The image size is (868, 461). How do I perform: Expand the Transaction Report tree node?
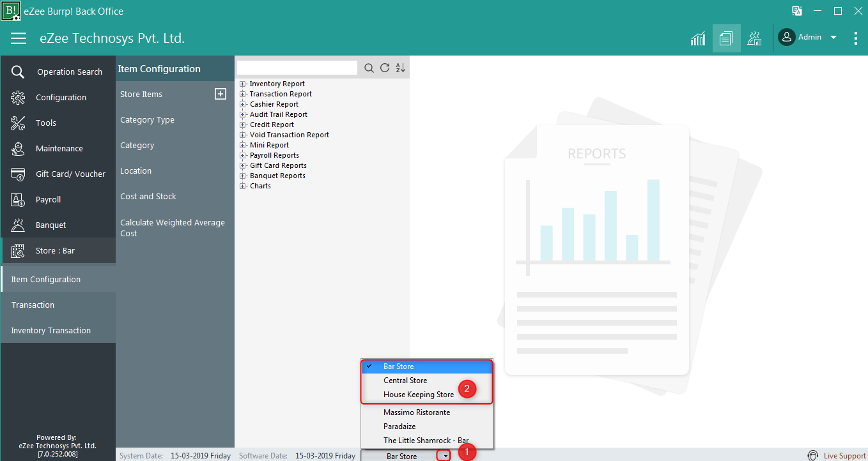tap(243, 94)
